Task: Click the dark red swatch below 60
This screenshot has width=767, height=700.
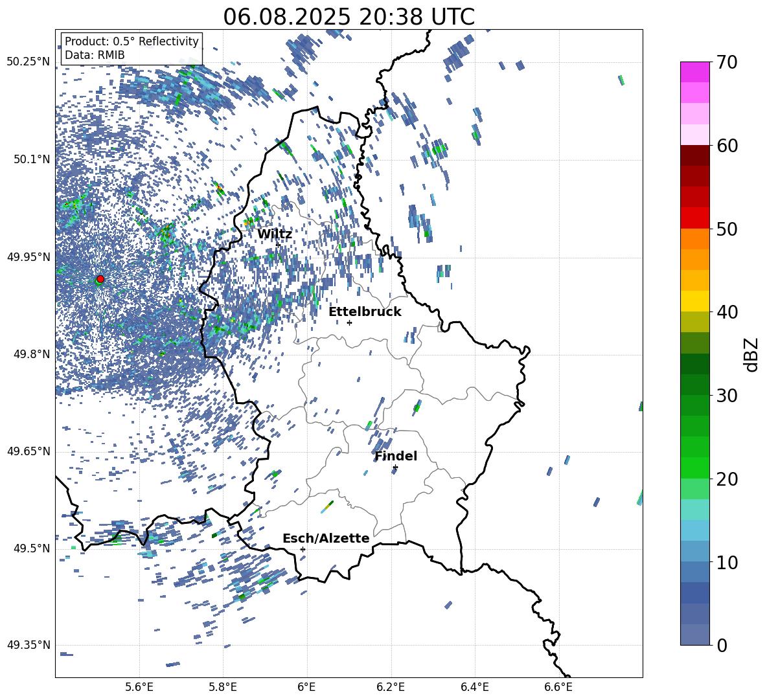Action: [x=694, y=155]
